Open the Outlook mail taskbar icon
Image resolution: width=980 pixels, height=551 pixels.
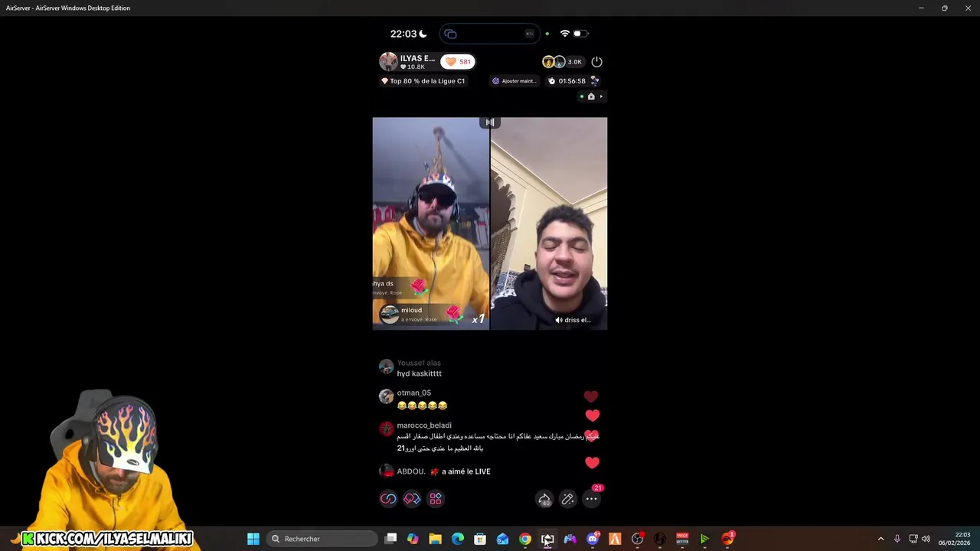point(502,539)
